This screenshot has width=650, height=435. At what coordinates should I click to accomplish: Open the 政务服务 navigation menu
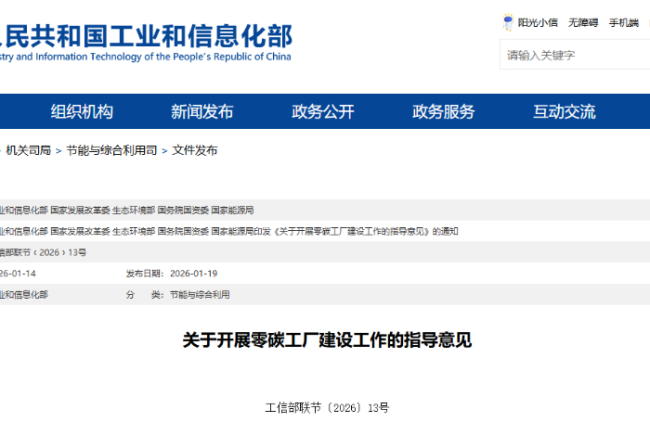(444, 112)
